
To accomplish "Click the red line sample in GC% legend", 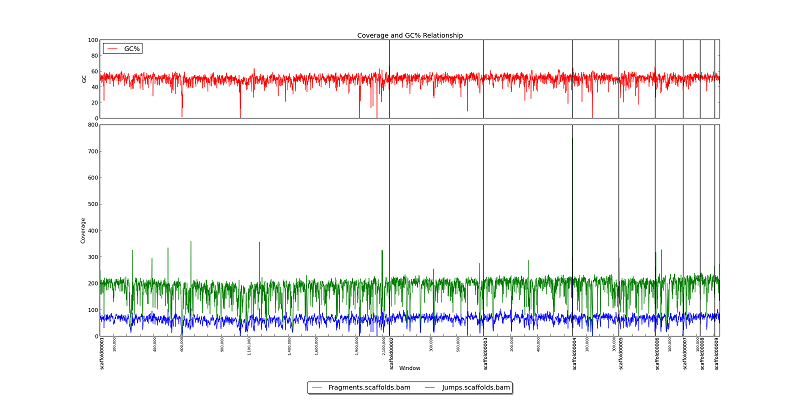I will point(112,48).
